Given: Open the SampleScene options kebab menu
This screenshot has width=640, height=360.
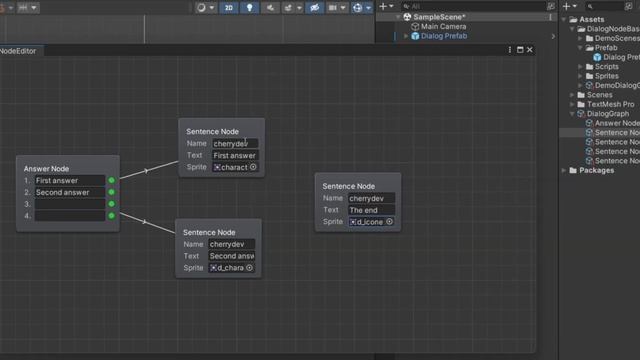Looking at the screenshot, I should pyautogui.click(x=550, y=17).
